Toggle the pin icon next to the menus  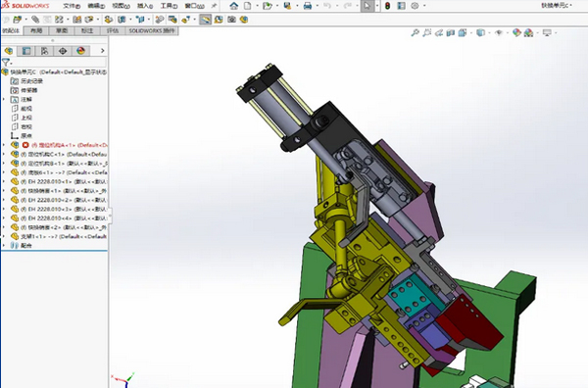(214, 6)
